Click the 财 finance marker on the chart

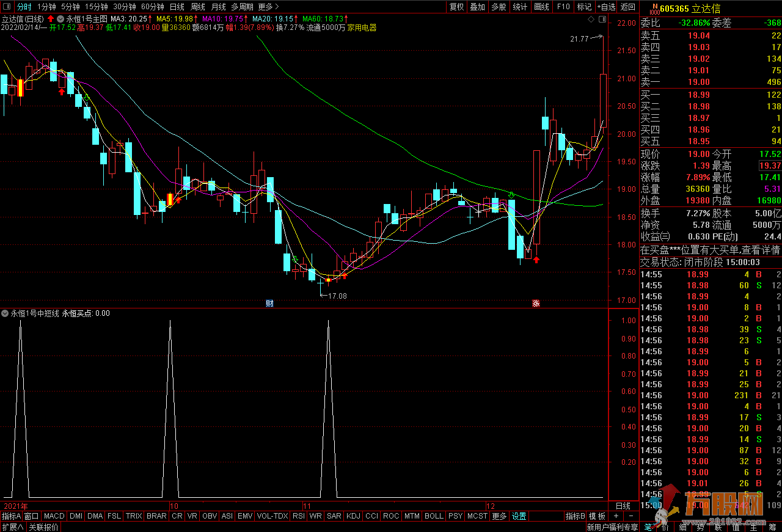tap(269, 304)
